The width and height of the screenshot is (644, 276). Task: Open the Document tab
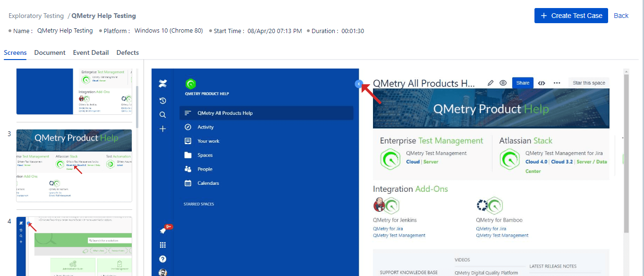point(50,52)
